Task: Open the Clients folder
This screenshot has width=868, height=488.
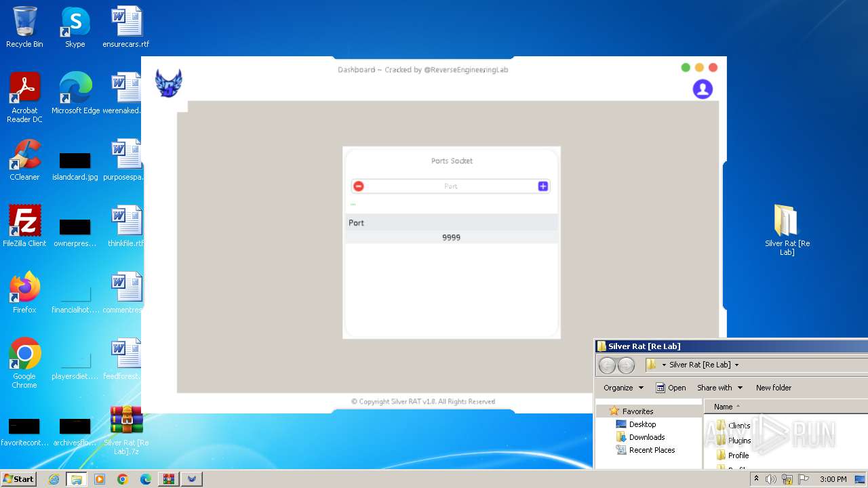Action: pos(733,426)
